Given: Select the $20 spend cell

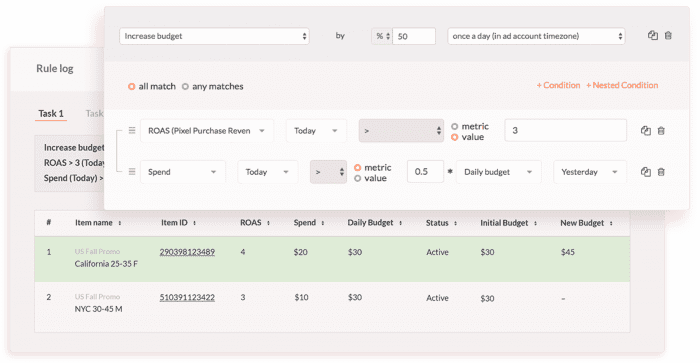Looking at the screenshot, I should click(x=300, y=252).
